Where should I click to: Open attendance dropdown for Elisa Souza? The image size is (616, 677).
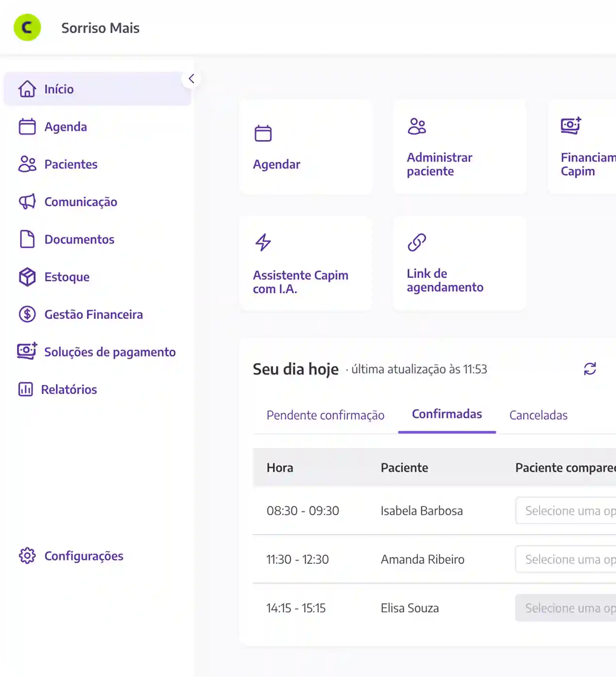(x=566, y=608)
